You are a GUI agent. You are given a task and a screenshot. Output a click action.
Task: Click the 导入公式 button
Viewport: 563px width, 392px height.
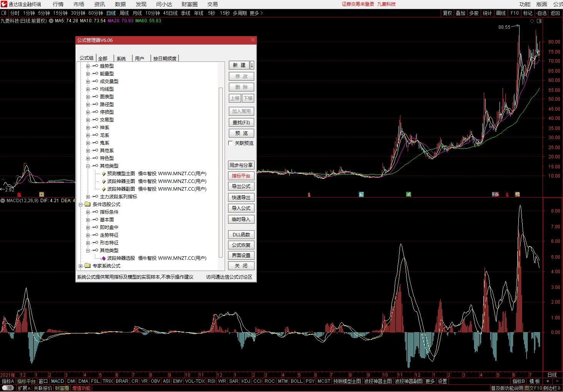[x=241, y=208]
